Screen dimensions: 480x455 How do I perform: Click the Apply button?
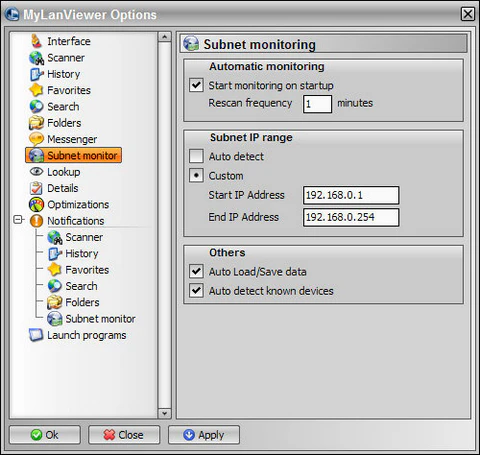coord(204,435)
